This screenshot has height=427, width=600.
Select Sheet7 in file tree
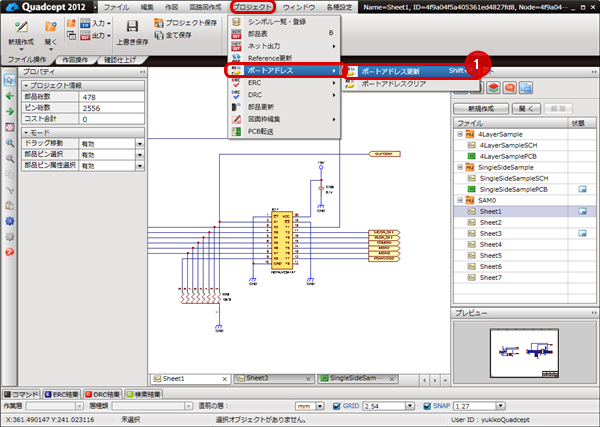[490, 277]
